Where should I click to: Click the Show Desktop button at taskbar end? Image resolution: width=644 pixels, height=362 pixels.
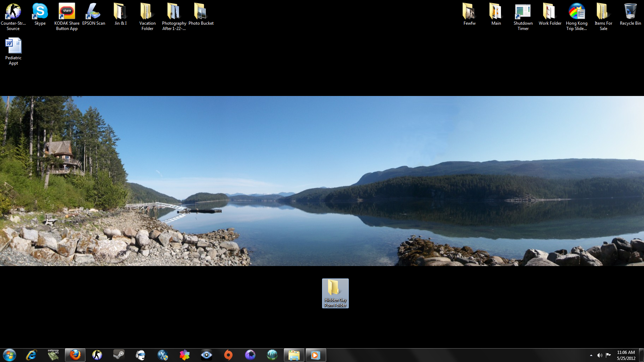642,355
